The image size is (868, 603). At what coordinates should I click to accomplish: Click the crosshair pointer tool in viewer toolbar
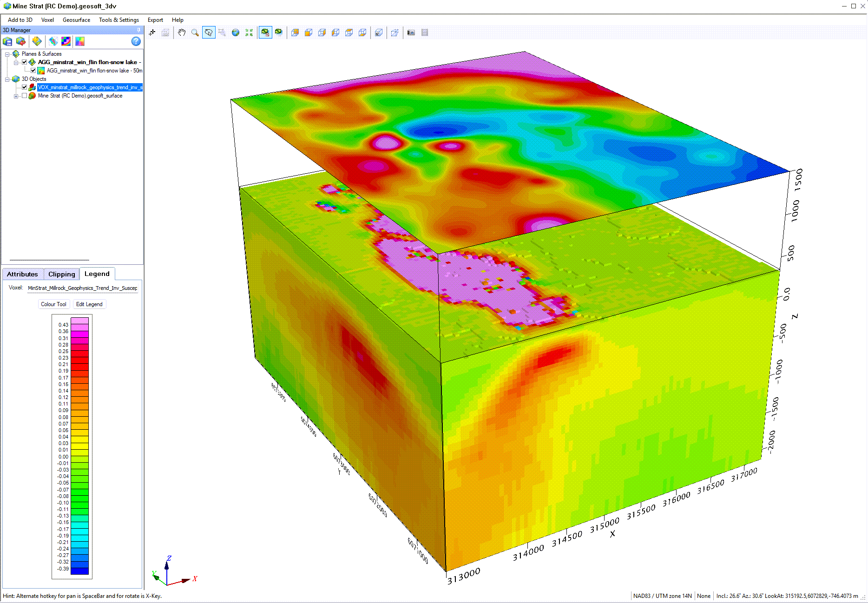(152, 33)
